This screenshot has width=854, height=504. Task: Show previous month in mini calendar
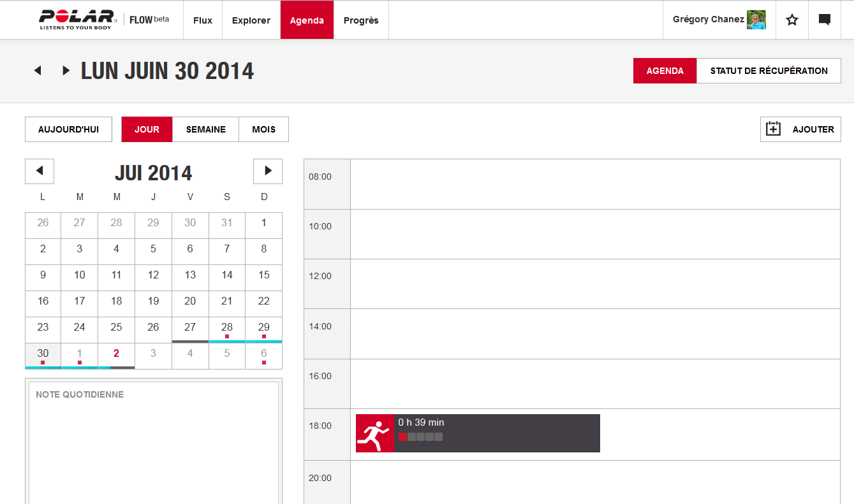[x=40, y=171]
